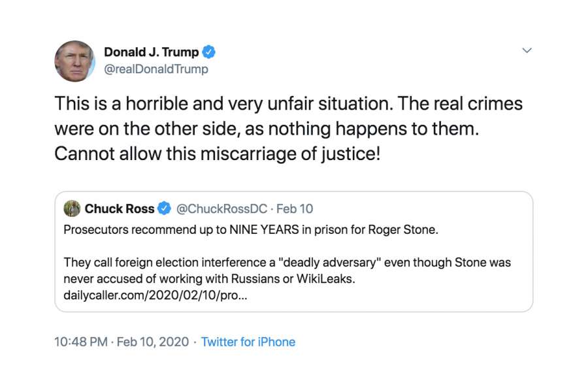Click Chuck Ross's small profile picture

pos(72,209)
